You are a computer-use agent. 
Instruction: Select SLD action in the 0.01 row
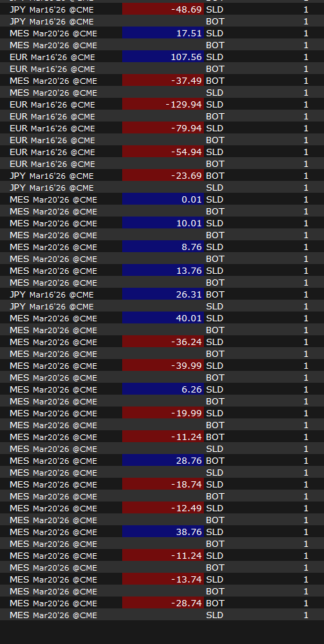(x=215, y=200)
